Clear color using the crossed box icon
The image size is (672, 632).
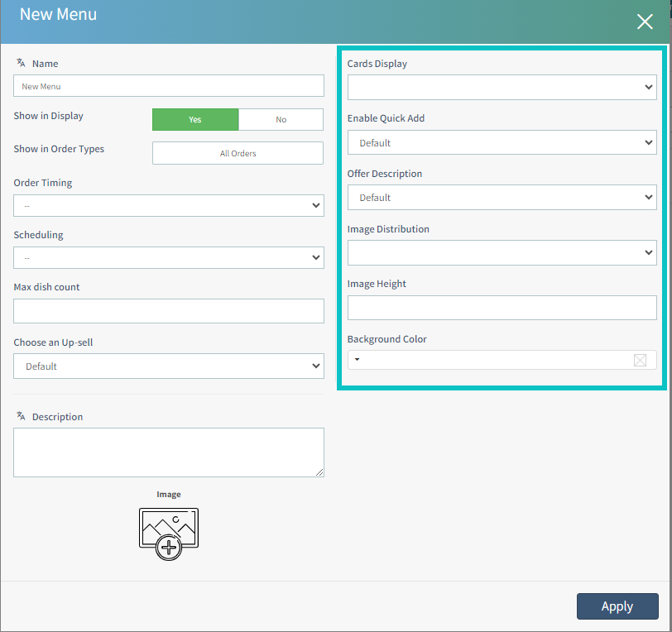click(640, 360)
